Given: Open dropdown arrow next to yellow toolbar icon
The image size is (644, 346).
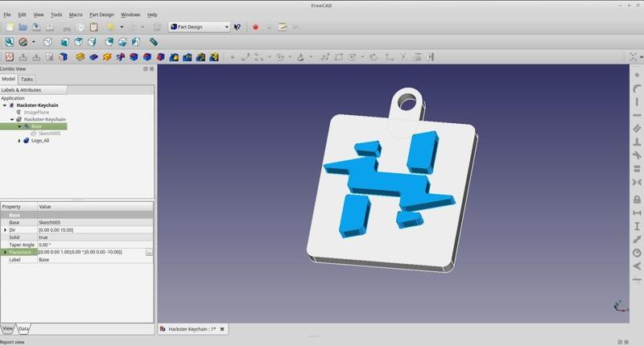Looking at the screenshot, I should click(x=122, y=27).
